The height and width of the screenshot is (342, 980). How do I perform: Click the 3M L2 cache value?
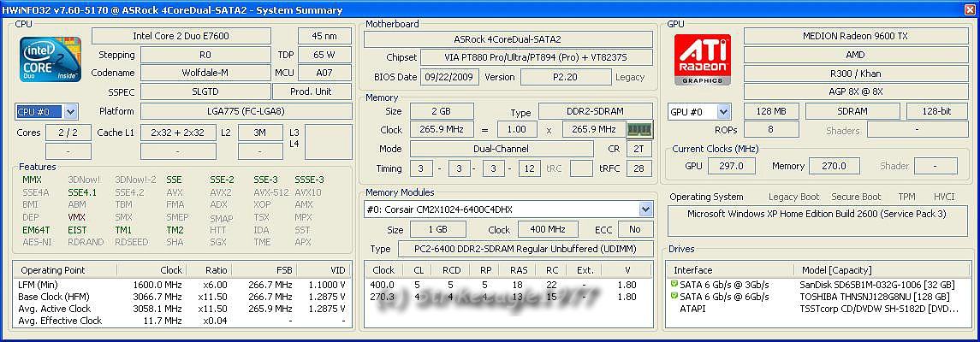click(x=261, y=133)
